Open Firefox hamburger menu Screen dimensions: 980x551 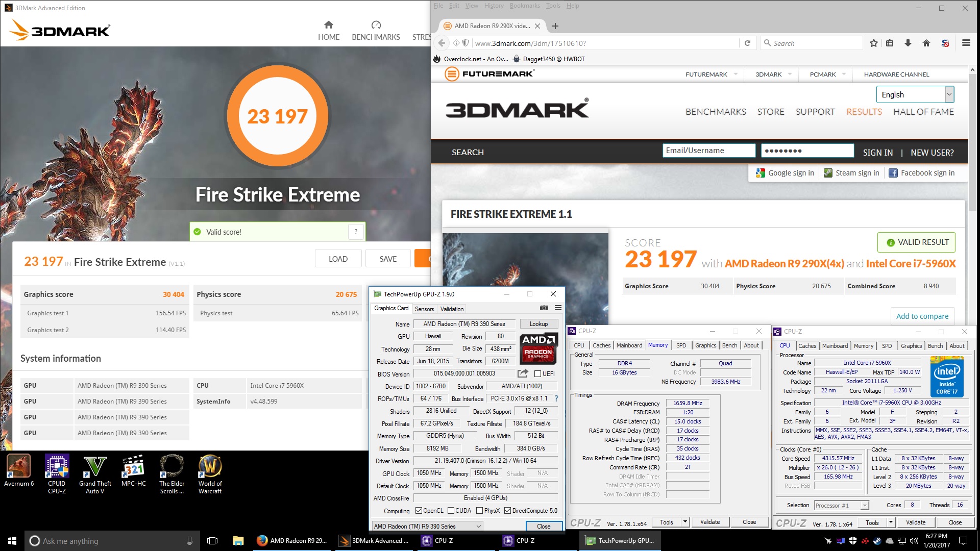point(966,43)
